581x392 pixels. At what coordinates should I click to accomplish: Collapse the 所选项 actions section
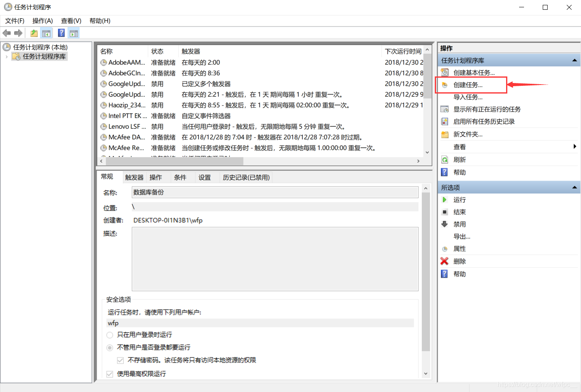coord(574,187)
